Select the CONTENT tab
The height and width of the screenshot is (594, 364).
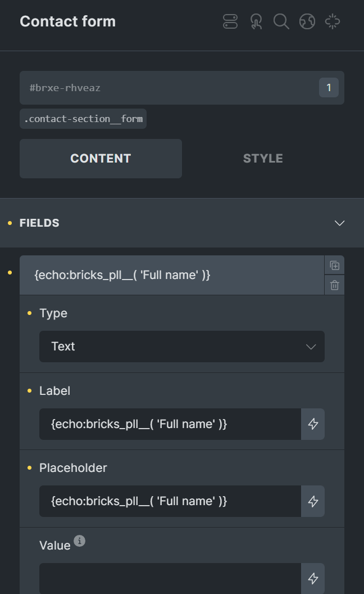click(x=101, y=158)
